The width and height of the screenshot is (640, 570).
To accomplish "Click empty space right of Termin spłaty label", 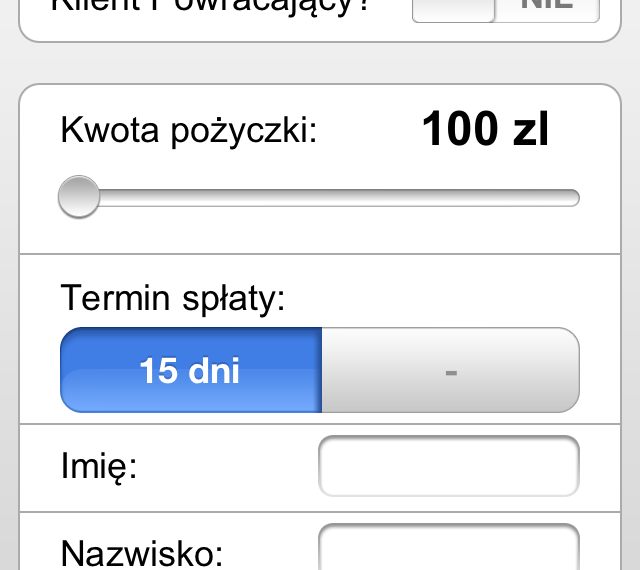I will [x=440, y=298].
